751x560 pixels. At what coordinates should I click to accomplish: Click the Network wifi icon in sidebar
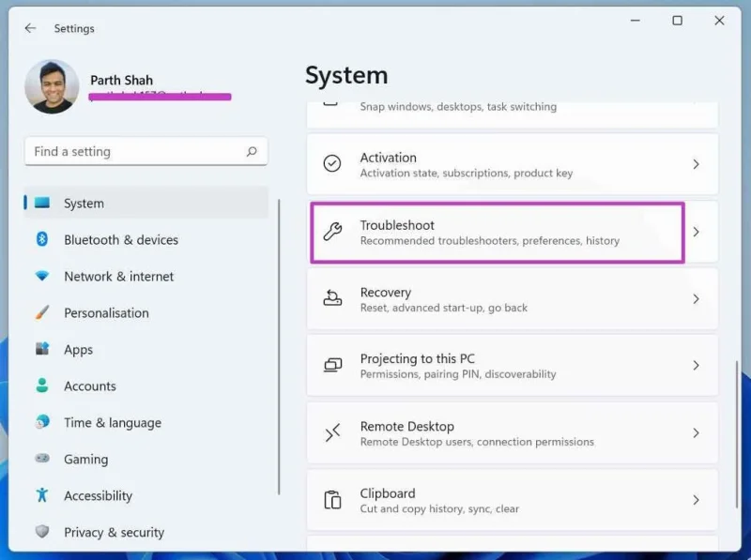pyautogui.click(x=42, y=276)
